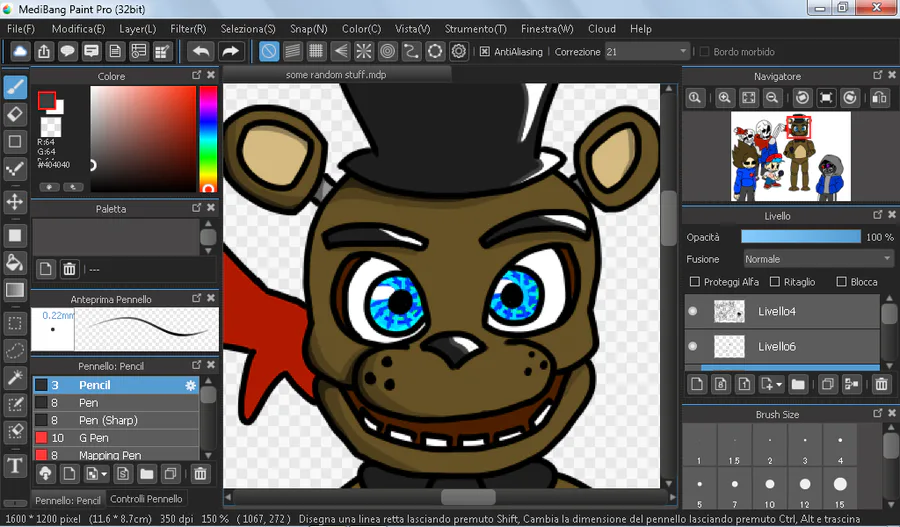Image resolution: width=900 pixels, height=527 pixels.
Task: Select the Pen (Sharp) brush
Action: point(116,420)
